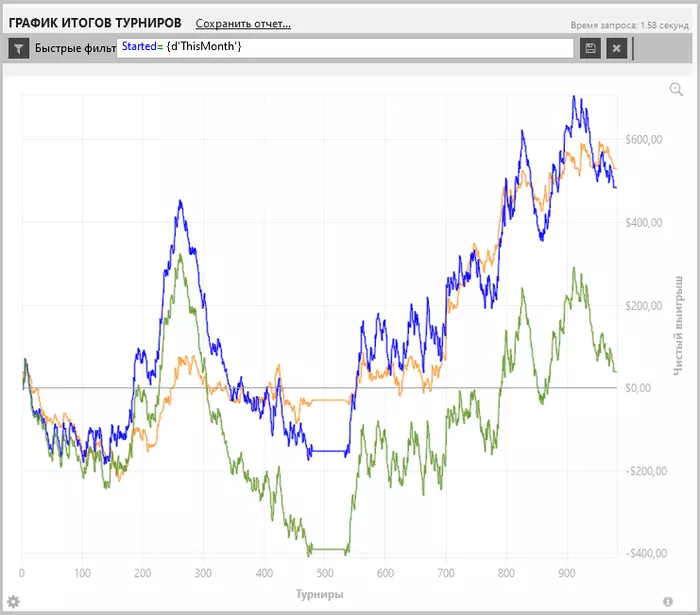Click the info icon below the chart

coord(668,602)
